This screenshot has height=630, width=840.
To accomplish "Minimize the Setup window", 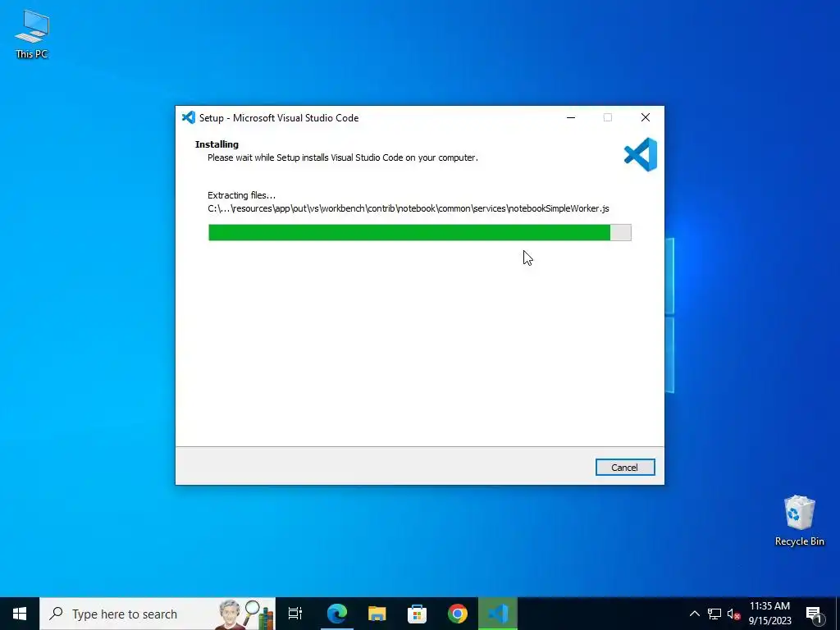I will (571, 117).
